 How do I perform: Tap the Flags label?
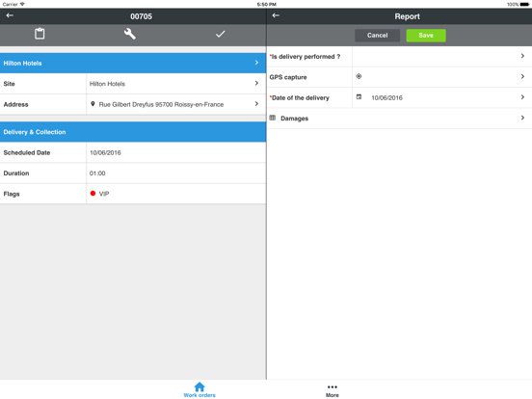tap(12, 194)
